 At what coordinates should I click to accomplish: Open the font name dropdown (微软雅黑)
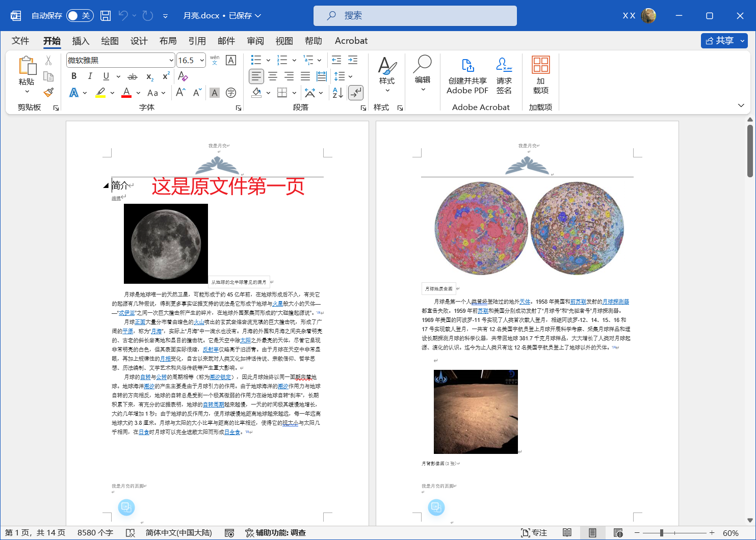coord(171,61)
